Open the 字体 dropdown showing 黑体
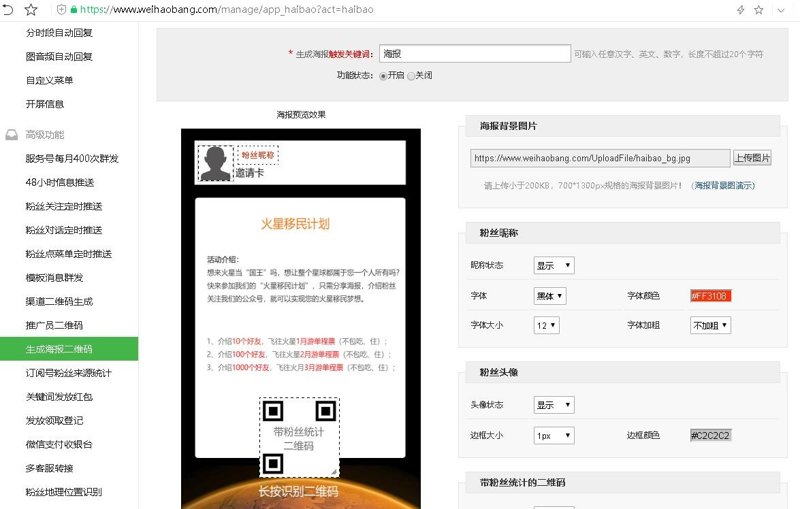Screen dimensions: 800x509 (x=550, y=296)
